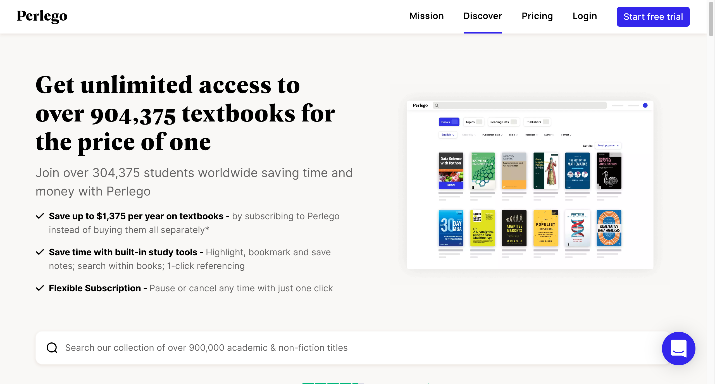This screenshot has height=384, width=715.
Task: Click the DNA helix book cover
Action: (577, 228)
